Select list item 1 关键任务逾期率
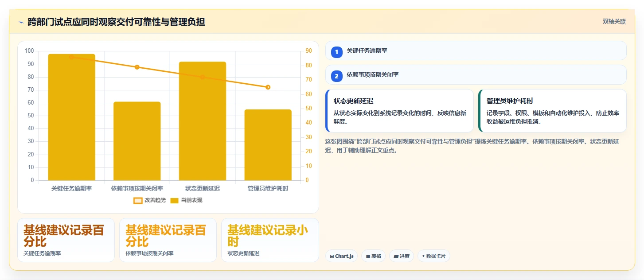The height and width of the screenshot is (280, 644). coord(476,51)
